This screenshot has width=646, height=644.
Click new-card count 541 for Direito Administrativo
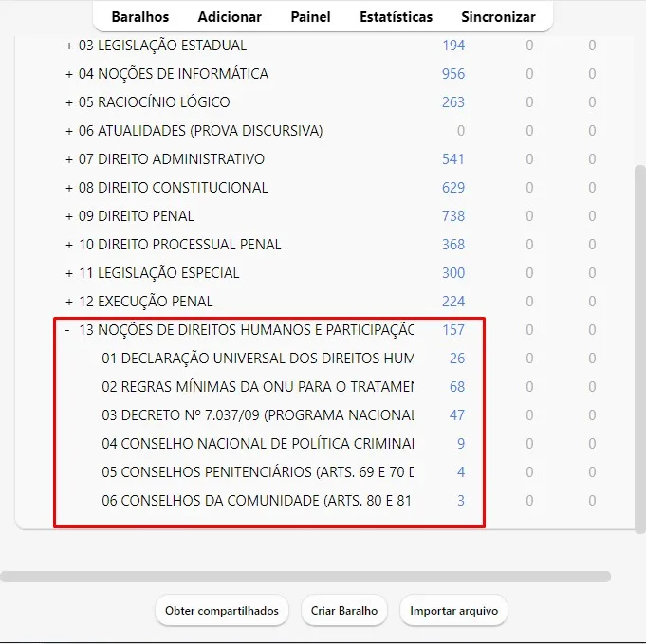(x=453, y=159)
